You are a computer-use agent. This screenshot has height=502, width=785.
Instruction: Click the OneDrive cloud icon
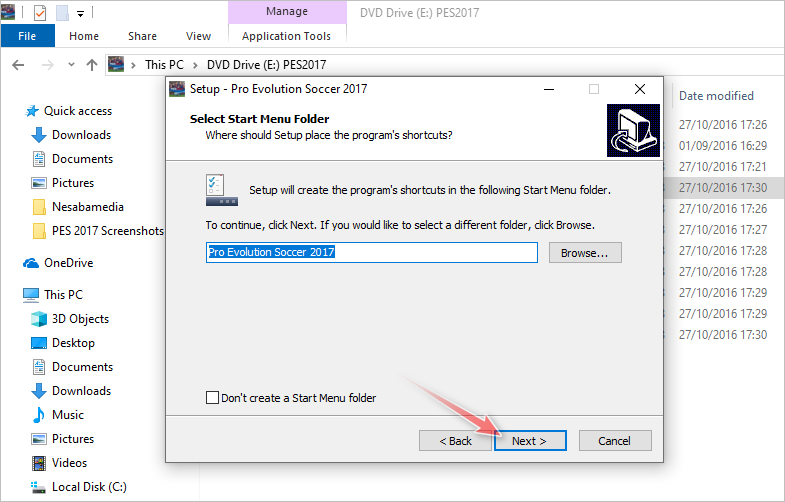coord(31,263)
